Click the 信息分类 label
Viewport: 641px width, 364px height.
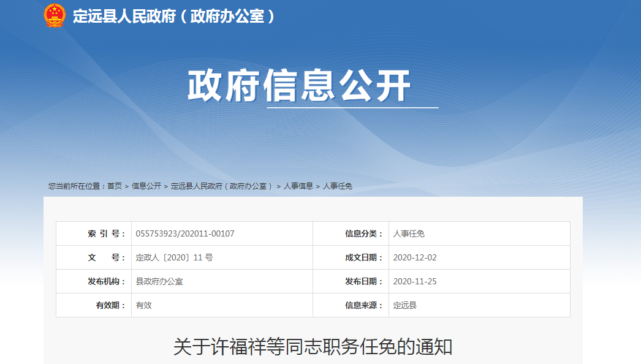pos(364,233)
